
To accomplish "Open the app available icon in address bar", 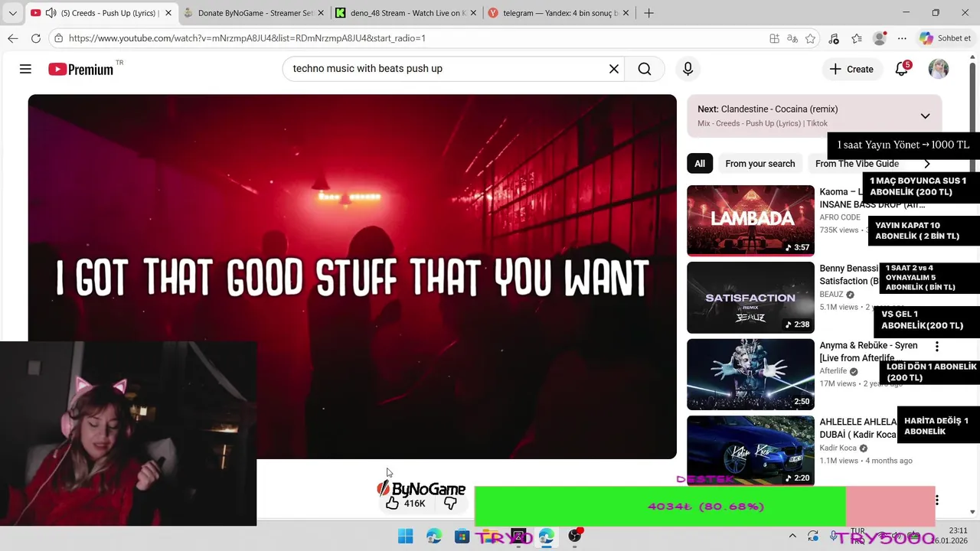I will point(775,38).
